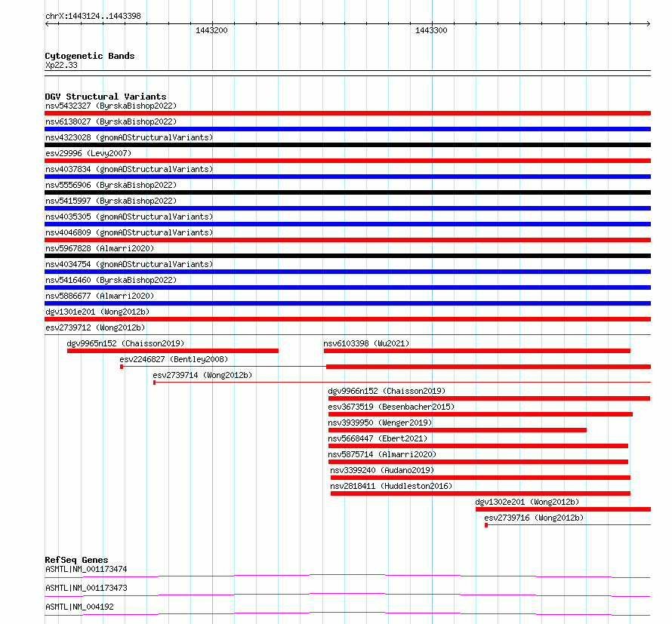Select the nsv6138027 blue variant bar
Screen dimensions: 672x624
coord(347,129)
